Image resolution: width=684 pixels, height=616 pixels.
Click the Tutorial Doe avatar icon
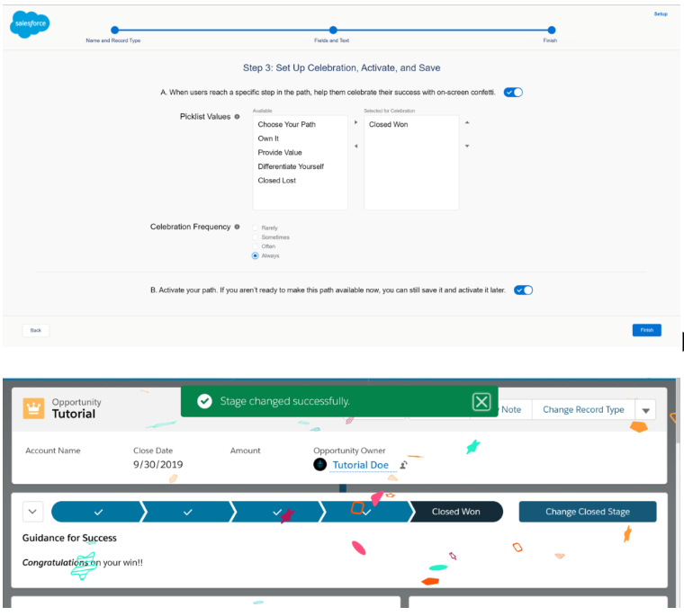(320, 465)
